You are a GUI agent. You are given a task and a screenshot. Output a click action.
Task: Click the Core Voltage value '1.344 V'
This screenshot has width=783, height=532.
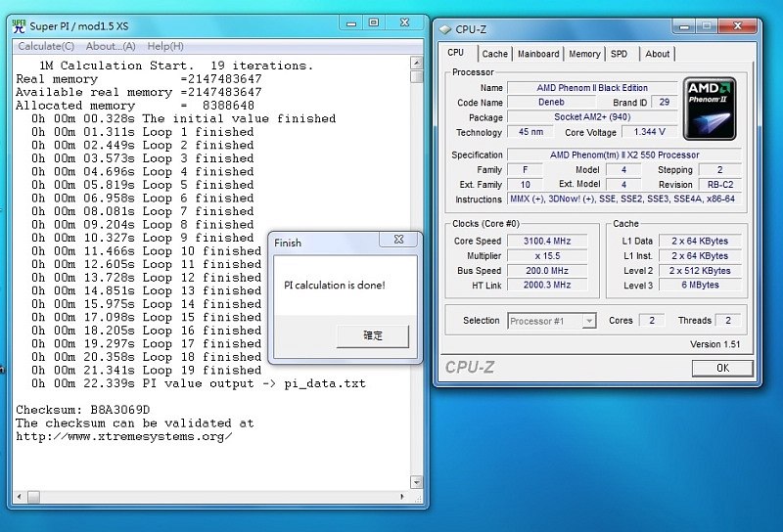[649, 132]
